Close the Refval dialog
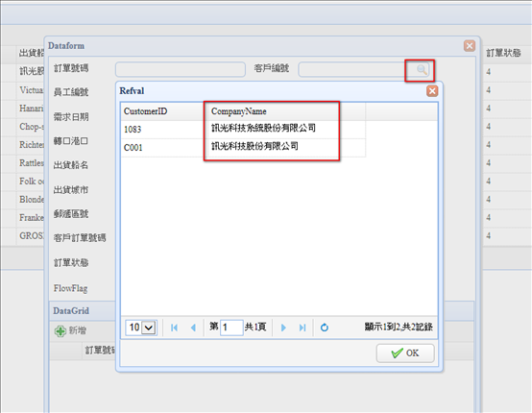 [432, 91]
